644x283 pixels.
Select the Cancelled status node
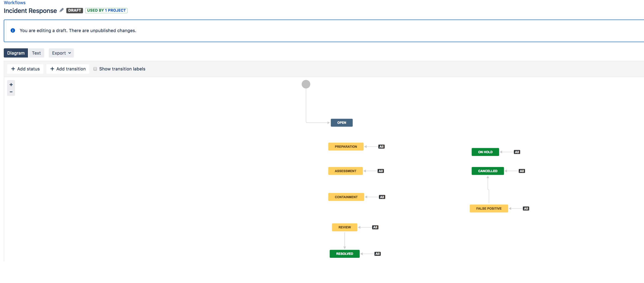pos(488,171)
